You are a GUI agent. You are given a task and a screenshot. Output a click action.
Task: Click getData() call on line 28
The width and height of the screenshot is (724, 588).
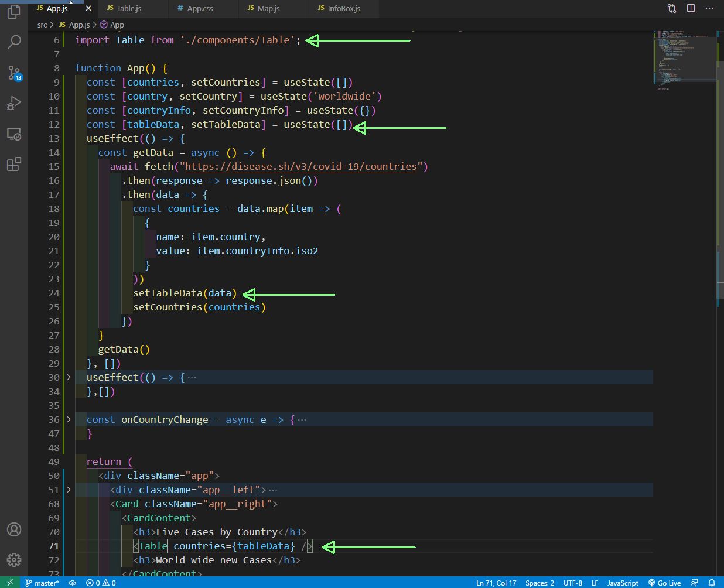124,349
